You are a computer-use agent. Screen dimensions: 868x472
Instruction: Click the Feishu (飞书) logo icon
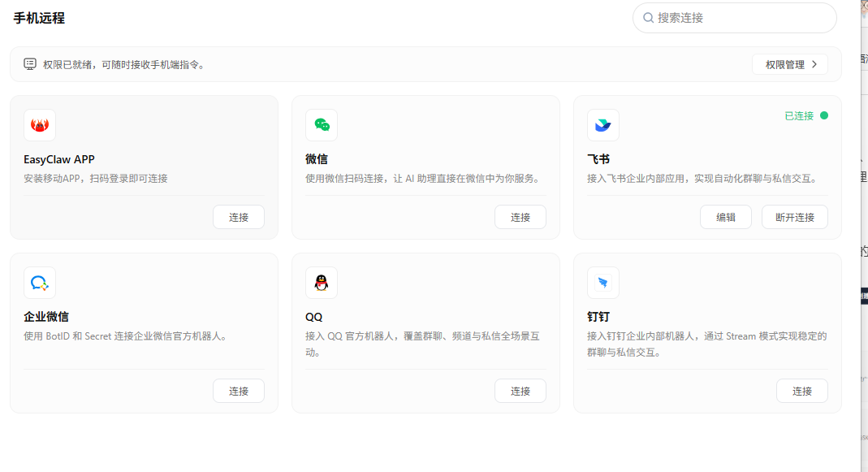tap(602, 125)
